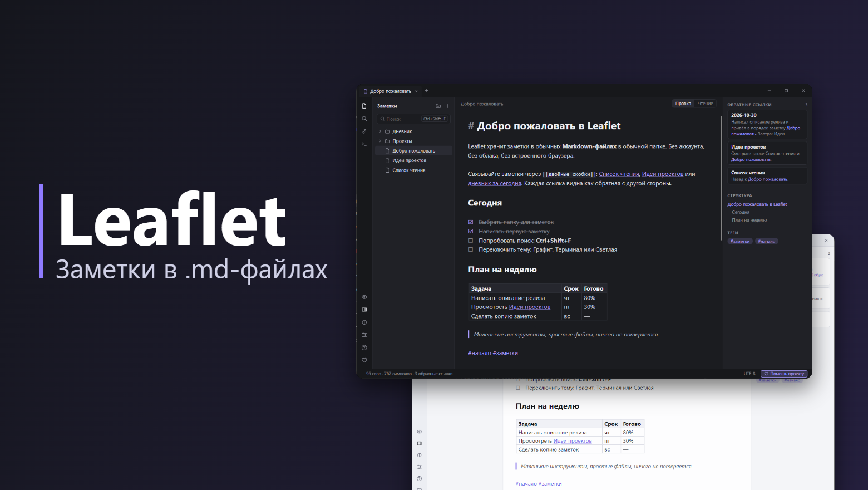Click the '96 слов · 767 символов' status text

click(x=389, y=374)
